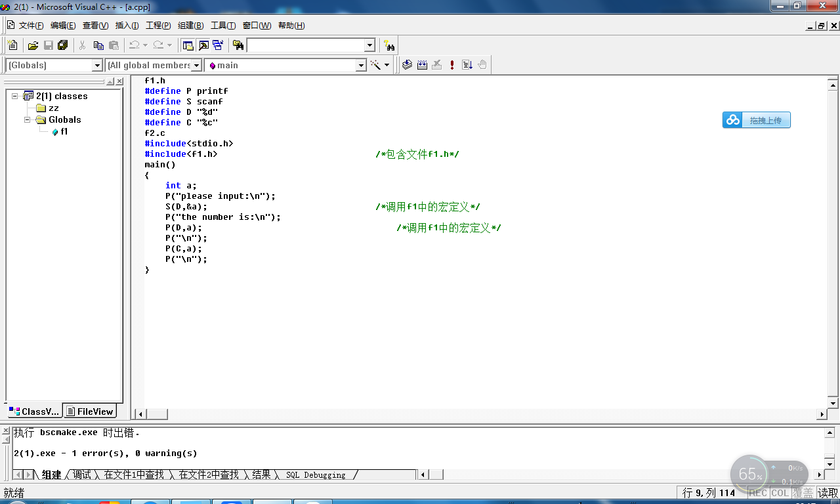This screenshot has width=840, height=504.
Task: Click the editor horizontal scrollbar left arrow
Action: pyautogui.click(x=140, y=414)
